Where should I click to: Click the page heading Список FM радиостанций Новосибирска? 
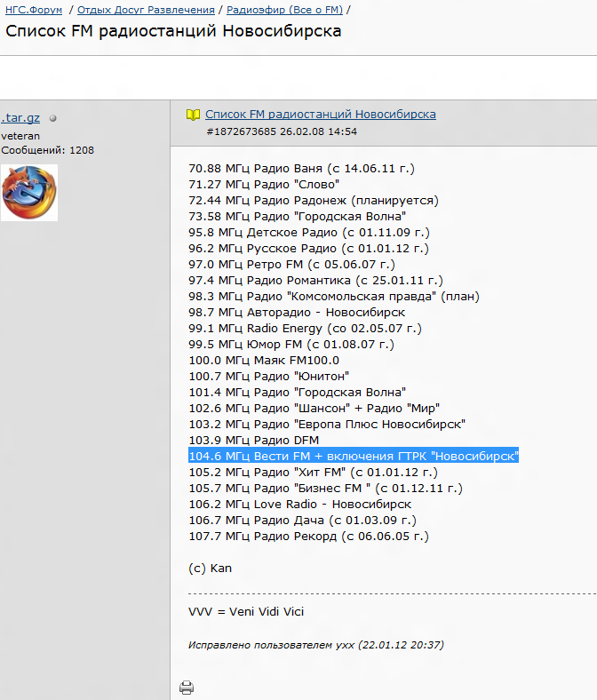(x=173, y=31)
